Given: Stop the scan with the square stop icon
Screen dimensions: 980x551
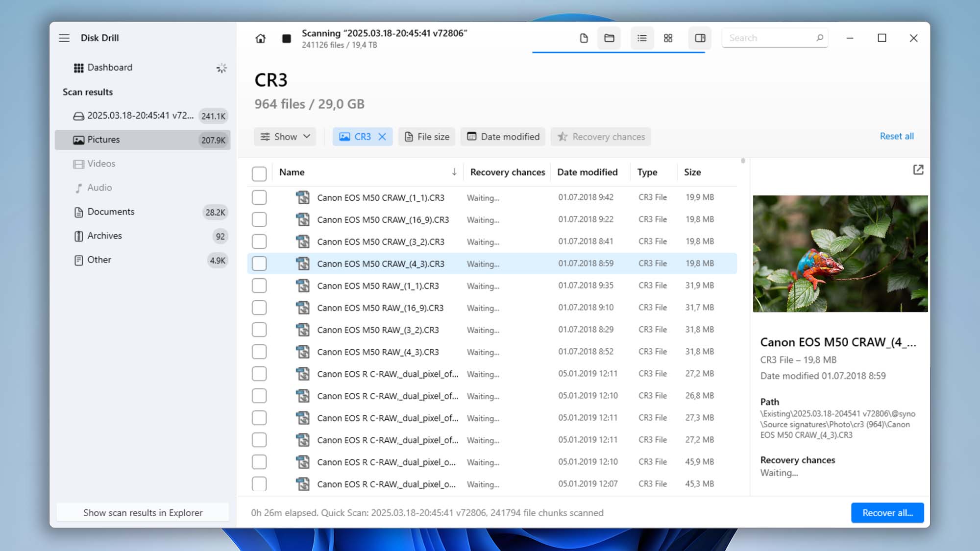Looking at the screenshot, I should (x=287, y=38).
